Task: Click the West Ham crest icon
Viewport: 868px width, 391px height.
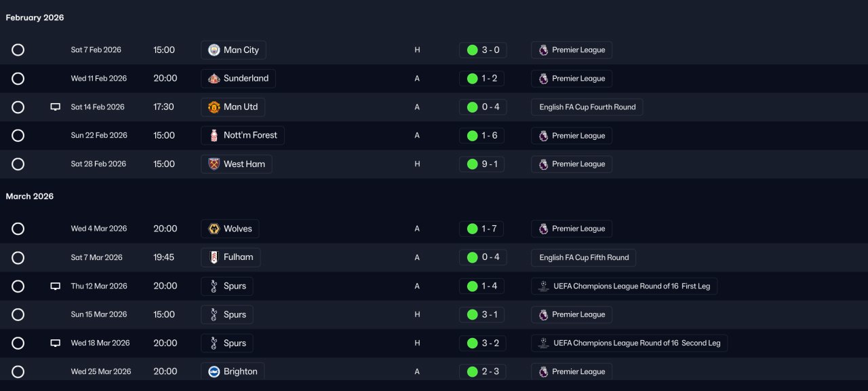Action: (214, 164)
